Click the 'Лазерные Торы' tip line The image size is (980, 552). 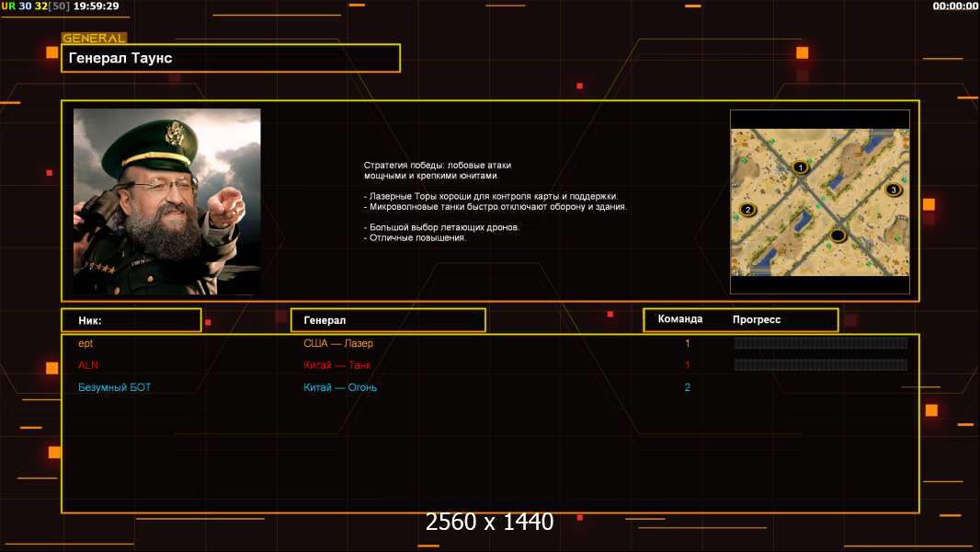tap(491, 196)
